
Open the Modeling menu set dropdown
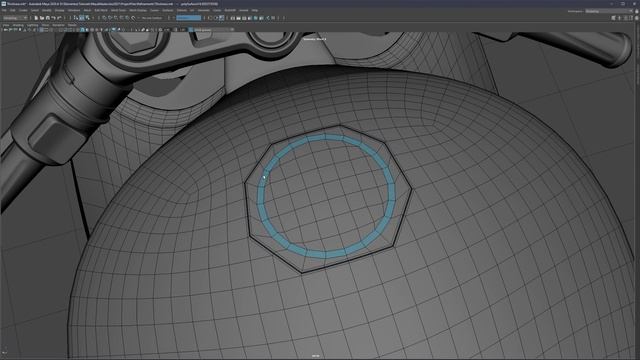(15, 18)
